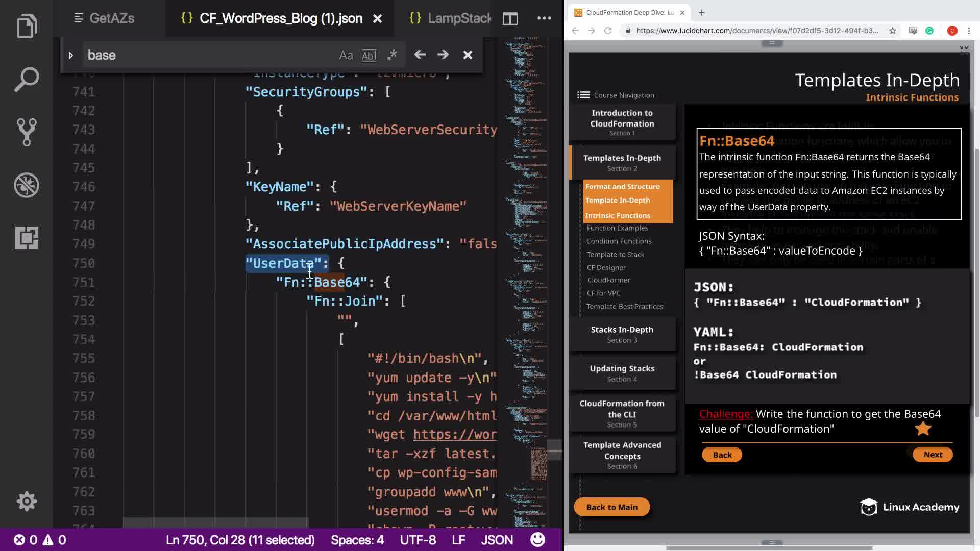The width and height of the screenshot is (980, 551).
Task: Toggle Use Regular Expression option
Action: pos(392,55)
